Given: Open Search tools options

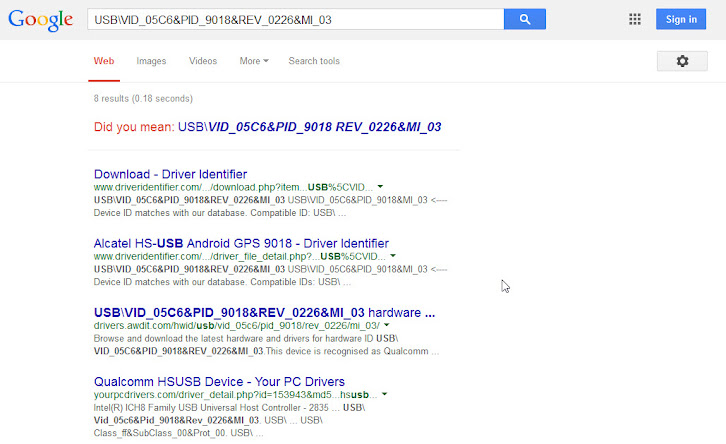Looking at the screenshot, I should pyautogui.click(x=314, y=61).
